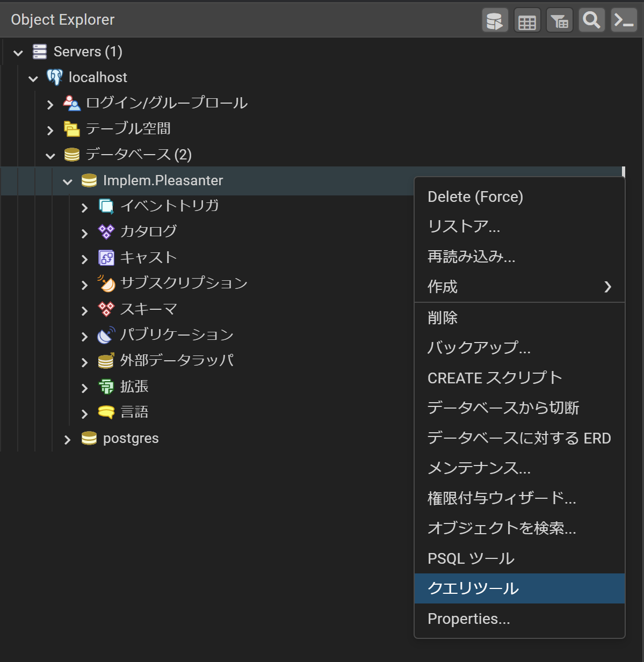
Task: Click the カタログ diamond icon
Action: (106, 231)
